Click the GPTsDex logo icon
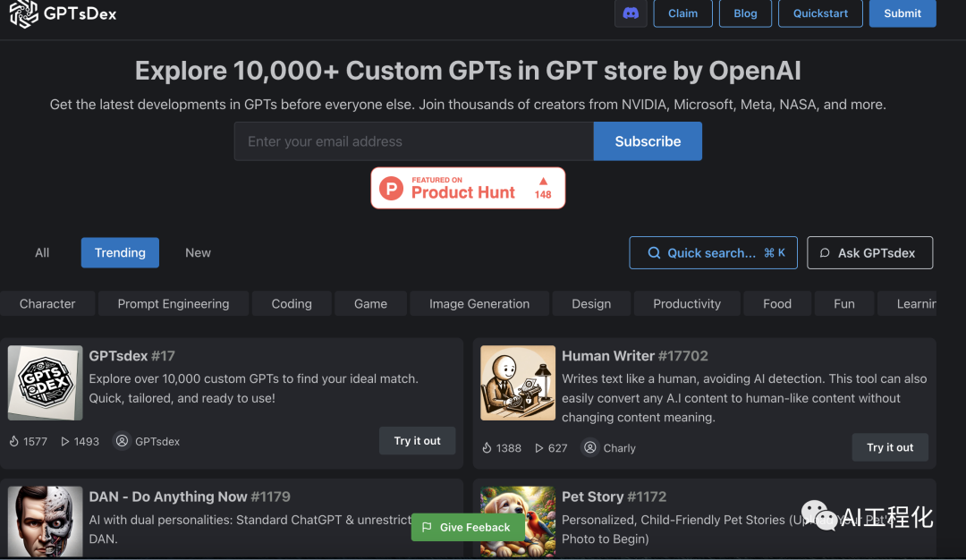Viewport: 966px width, 560px height. pyautogui.click(x=24, y=13)
